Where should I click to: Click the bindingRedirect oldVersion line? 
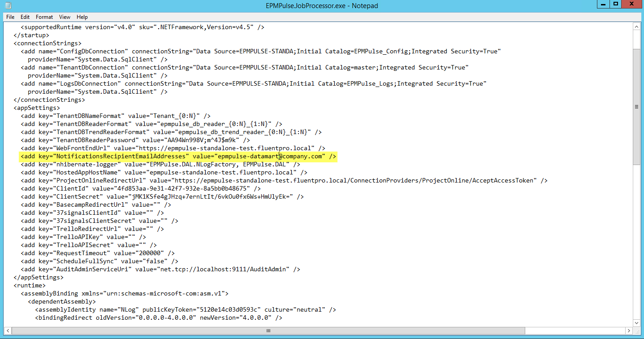tap(159, 317)
